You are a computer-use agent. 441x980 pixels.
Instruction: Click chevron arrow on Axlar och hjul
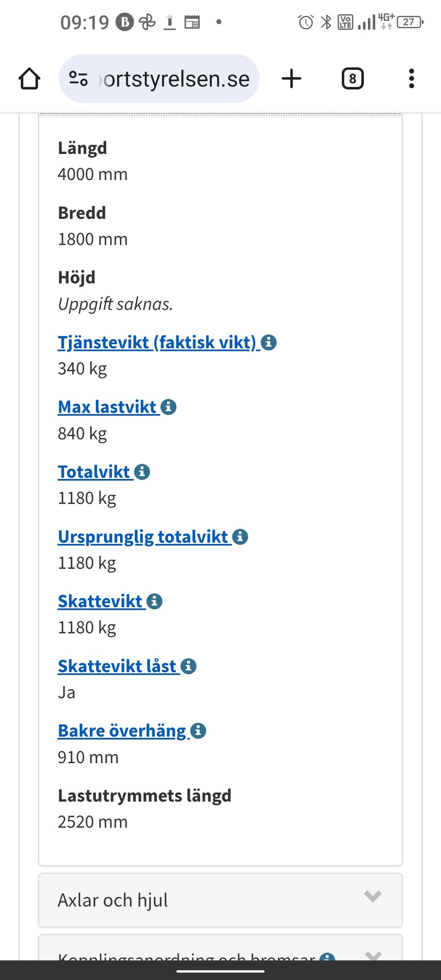click(x=373, y=896)
